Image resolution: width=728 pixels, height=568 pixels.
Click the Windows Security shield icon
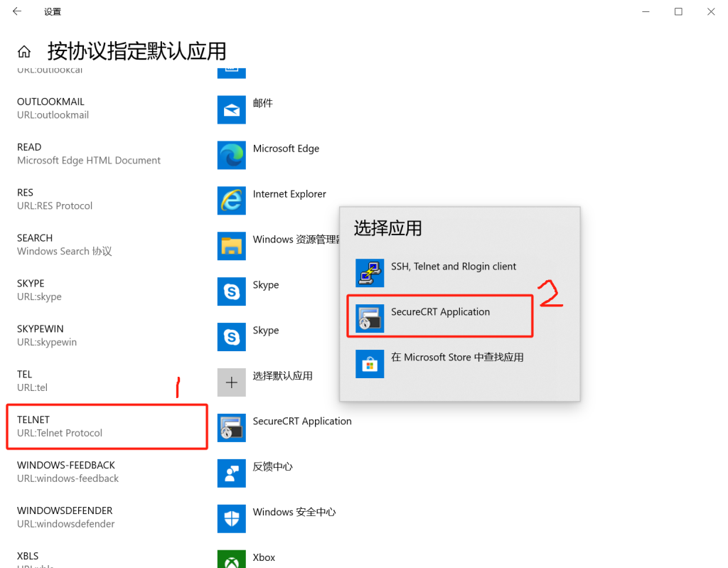click(x=231, y=519)
